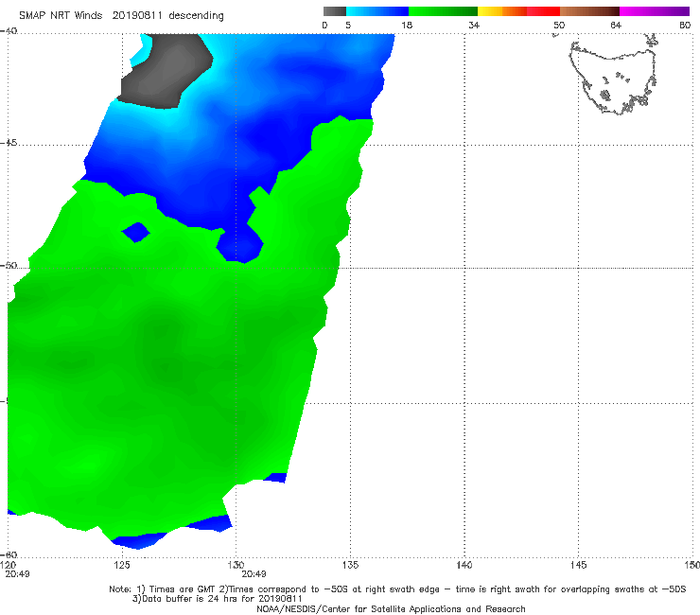The height and width of the screenshot is (615, 700).
Task: Click the Tasmania coastline outline
Action: tap(613, 77)
